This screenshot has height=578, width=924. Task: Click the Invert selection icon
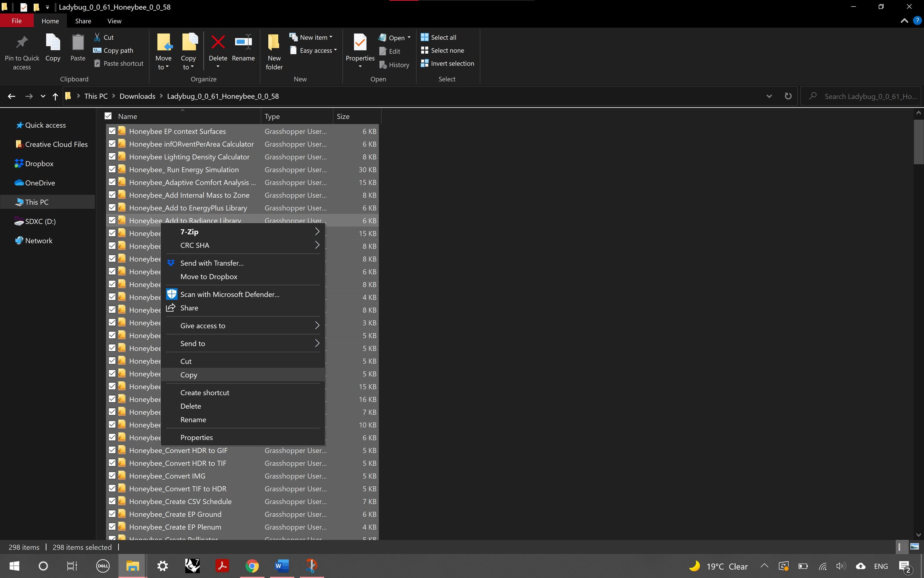425,63
